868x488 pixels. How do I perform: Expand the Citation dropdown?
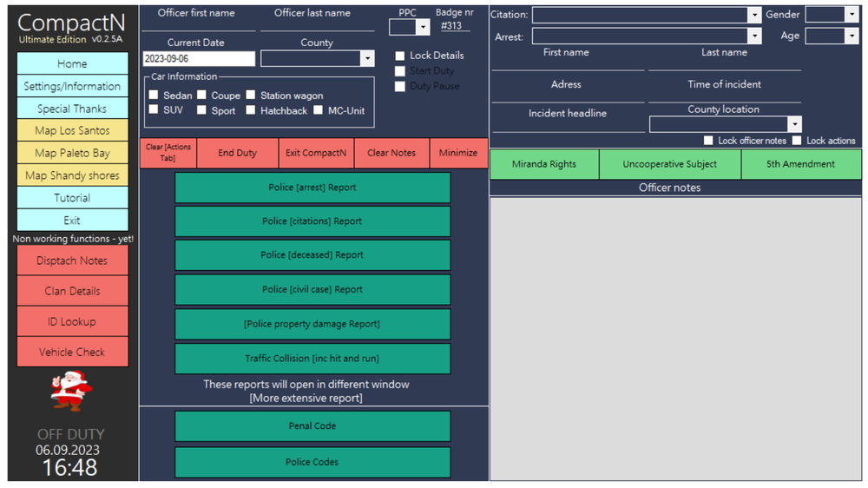754,15
